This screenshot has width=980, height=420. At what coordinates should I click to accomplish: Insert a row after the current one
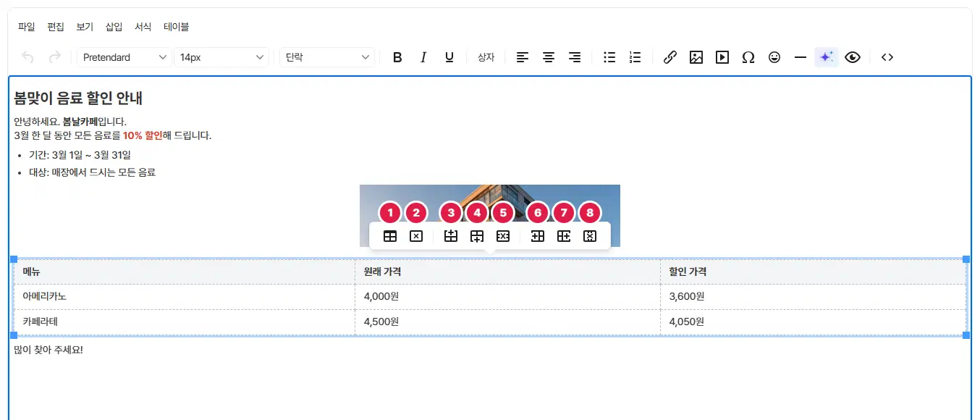[477, 236]
